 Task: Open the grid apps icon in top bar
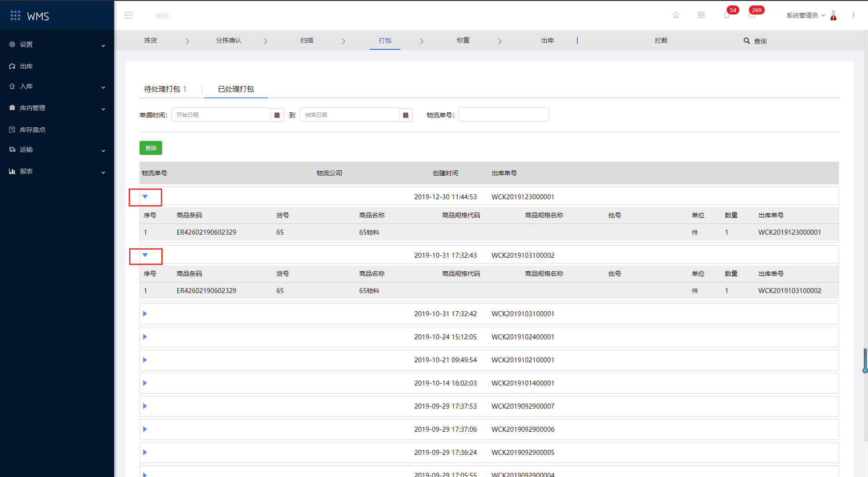pyautogui.click(x=701, y=15)
